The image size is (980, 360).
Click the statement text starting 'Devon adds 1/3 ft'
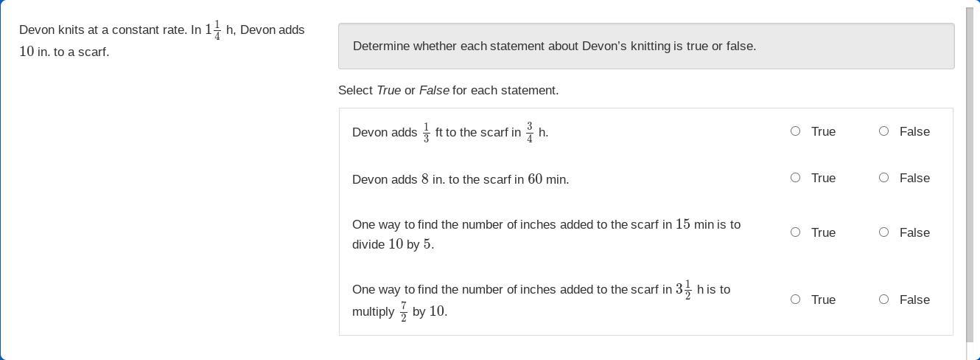pyautogui.click(x=449, y=132)
